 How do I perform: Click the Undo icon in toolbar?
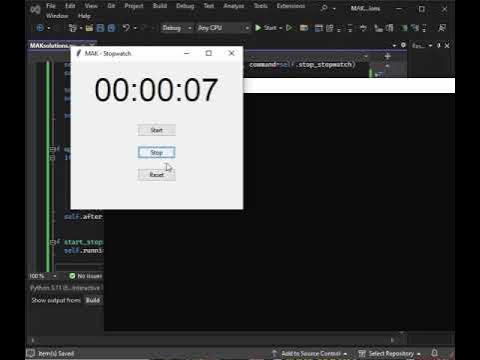(126, 28)
